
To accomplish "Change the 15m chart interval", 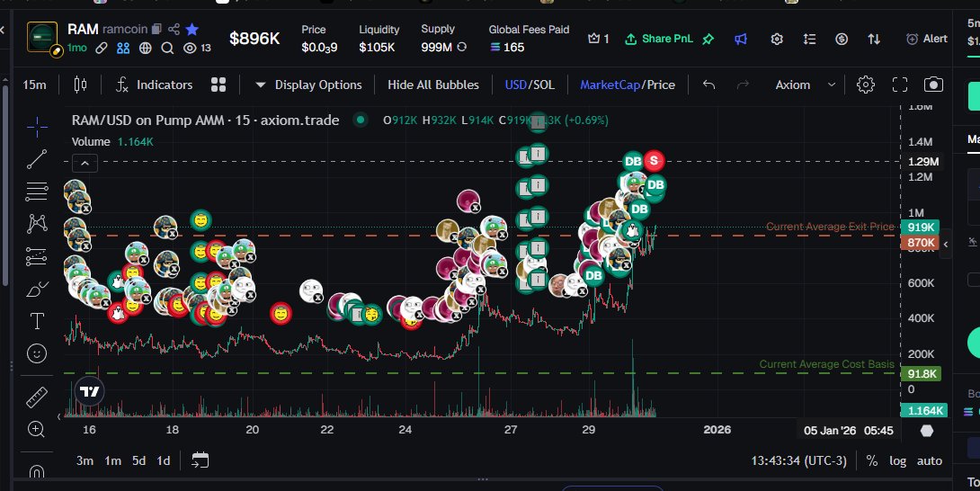I will click(34, 85).
